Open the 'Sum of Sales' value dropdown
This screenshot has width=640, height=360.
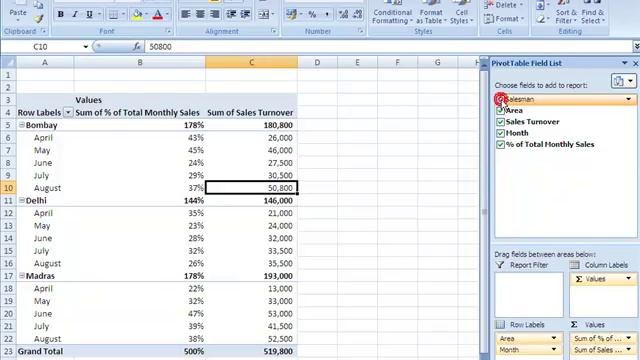[629, 350]
